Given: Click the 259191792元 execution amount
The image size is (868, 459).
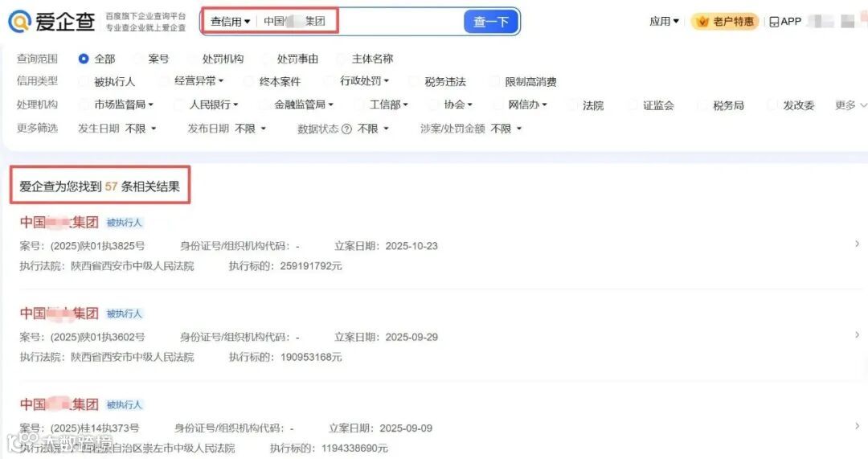Looking at the screenshot, I should pos(311,266).
